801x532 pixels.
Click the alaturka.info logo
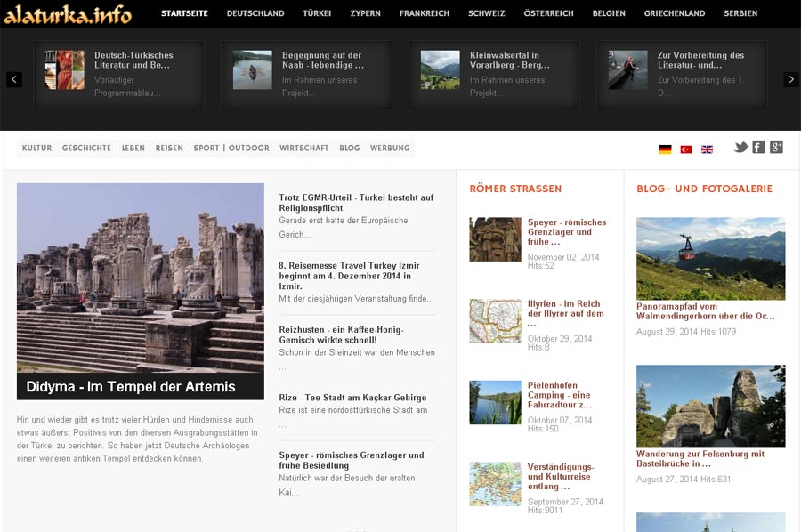coord(68,14)
